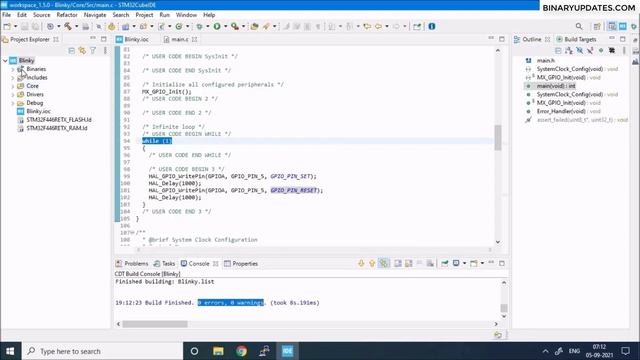Open Project Explorer view menu
This screenshot has height=360, width=640.
coord(105,51)
